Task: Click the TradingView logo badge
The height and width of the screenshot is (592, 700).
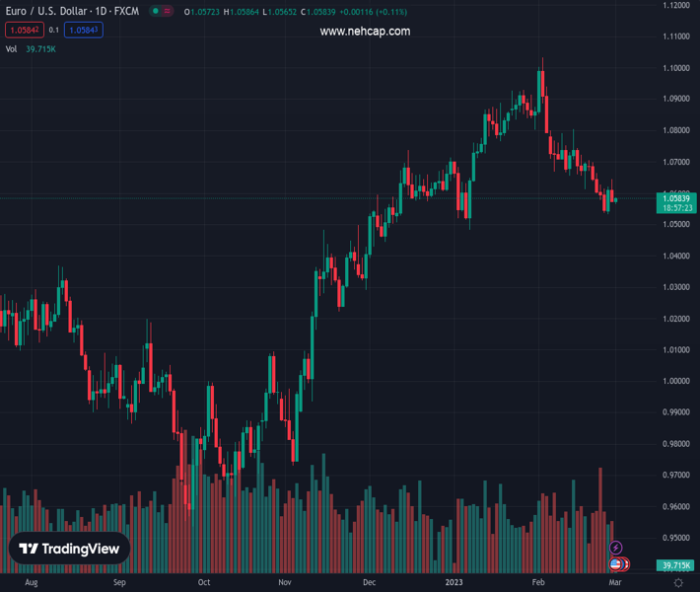Action: click(69, 549)
